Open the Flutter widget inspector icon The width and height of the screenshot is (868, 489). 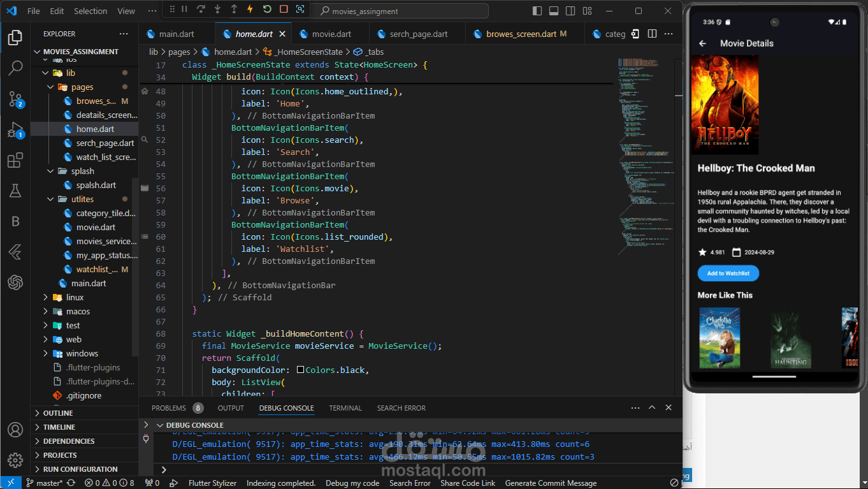point(300,10)
